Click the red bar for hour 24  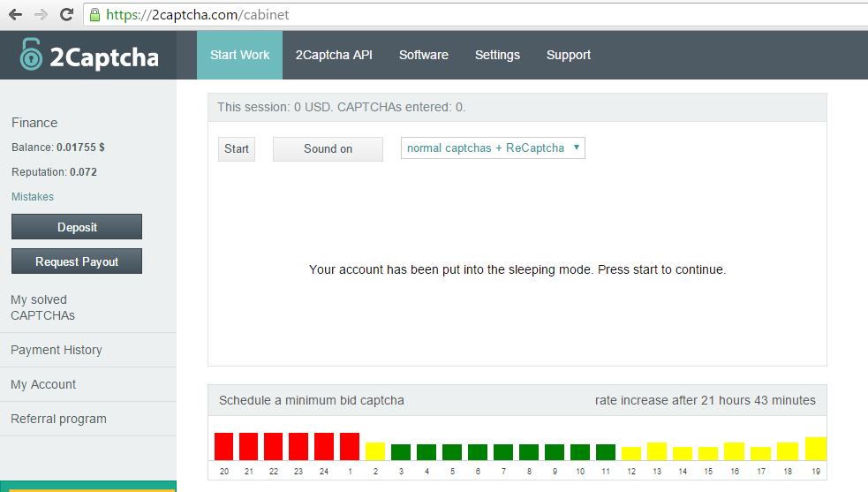coord(324,447)
